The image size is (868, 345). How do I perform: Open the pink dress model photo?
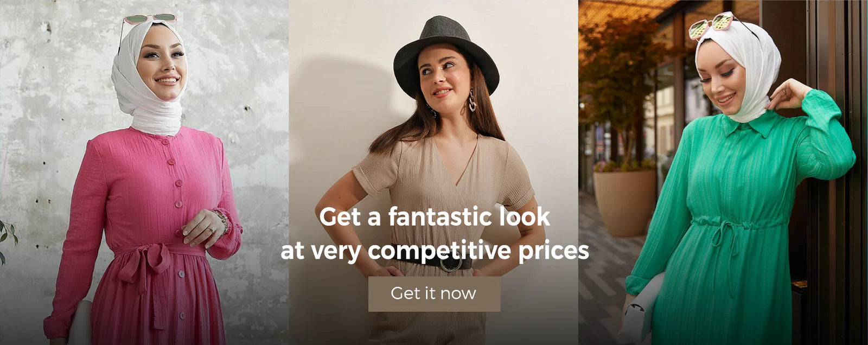click(144, 173)
